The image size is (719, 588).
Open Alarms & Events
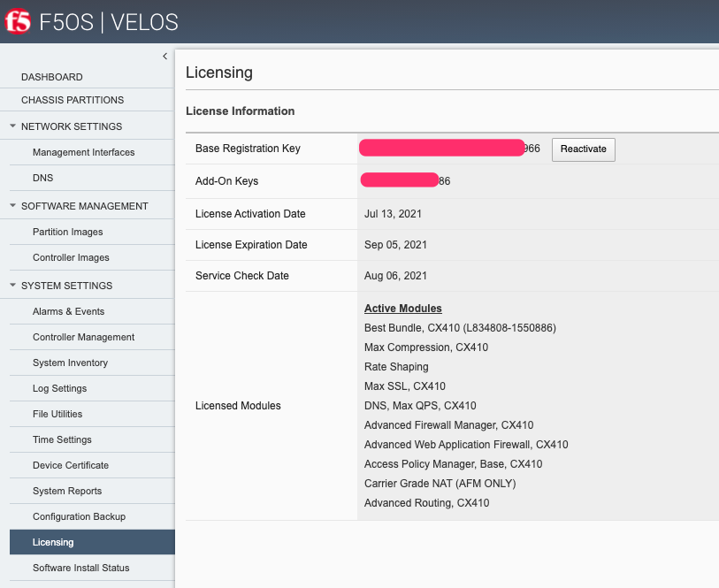coord(68,311)
